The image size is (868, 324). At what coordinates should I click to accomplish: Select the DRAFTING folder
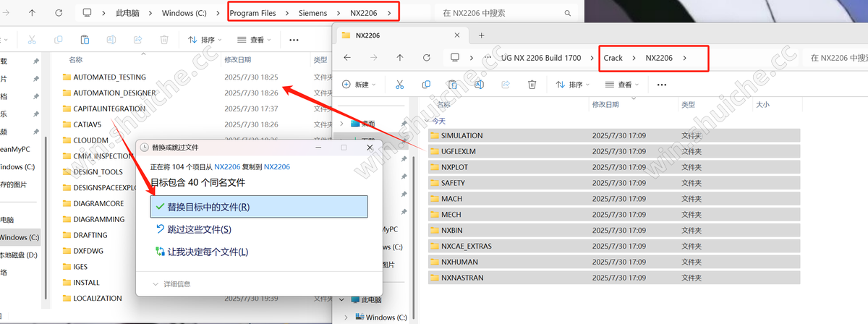pyautogui.click(x=90, y=235)
